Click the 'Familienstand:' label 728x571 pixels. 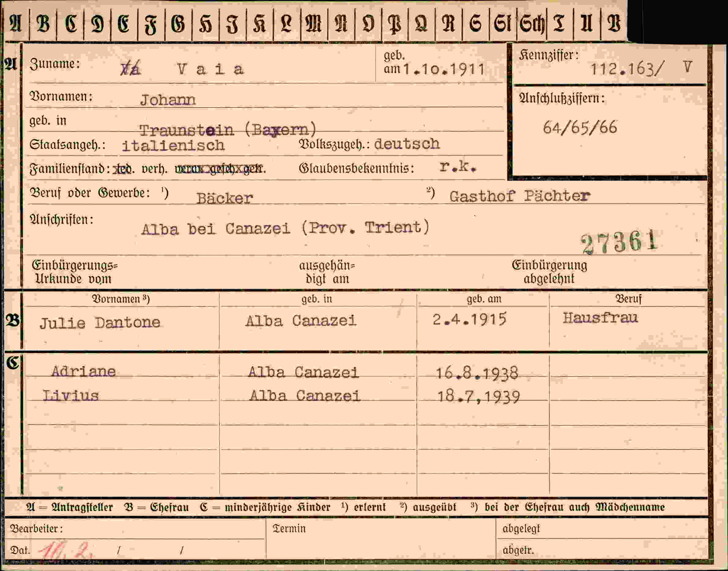point(70,169)
